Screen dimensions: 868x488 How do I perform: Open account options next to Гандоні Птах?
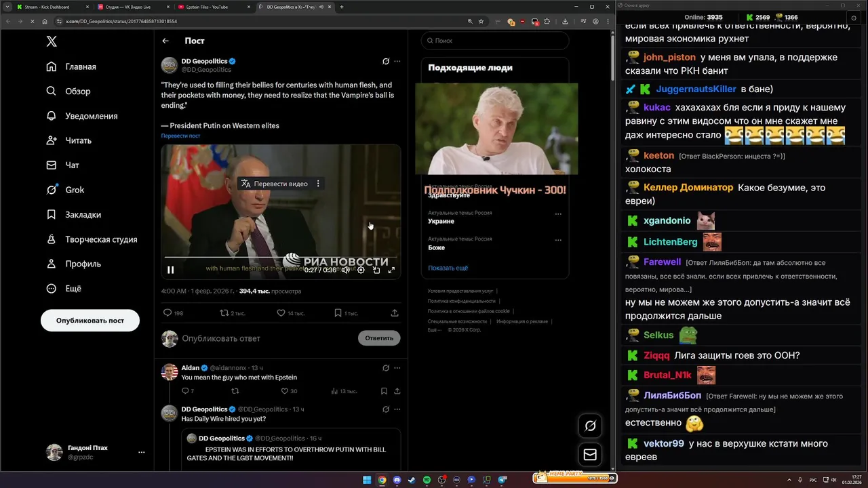(141, 452)
